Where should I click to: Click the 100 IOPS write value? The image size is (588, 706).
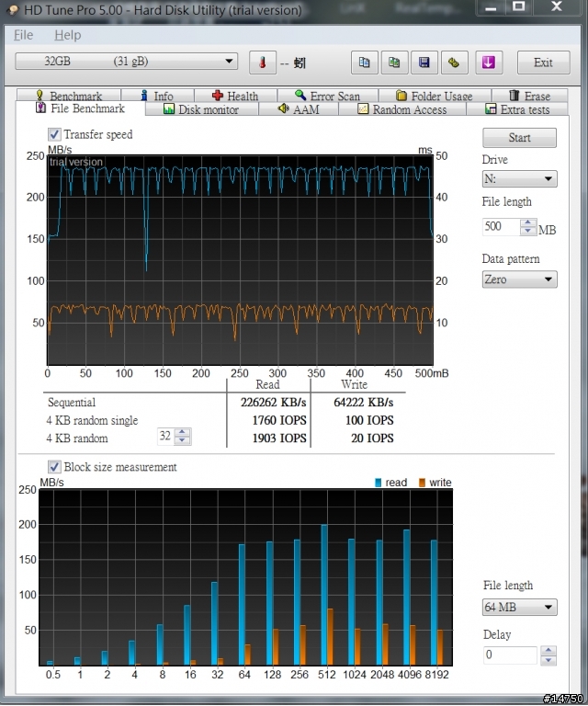tap(369, 420)
